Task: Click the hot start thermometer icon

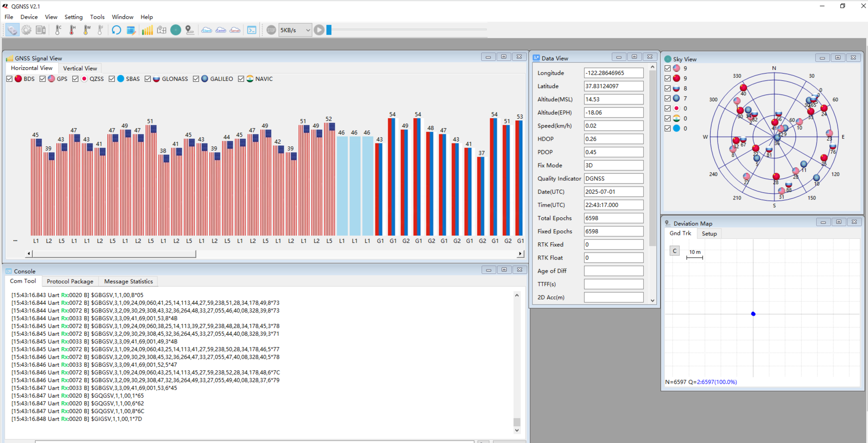Action: (x=72, y=30)
